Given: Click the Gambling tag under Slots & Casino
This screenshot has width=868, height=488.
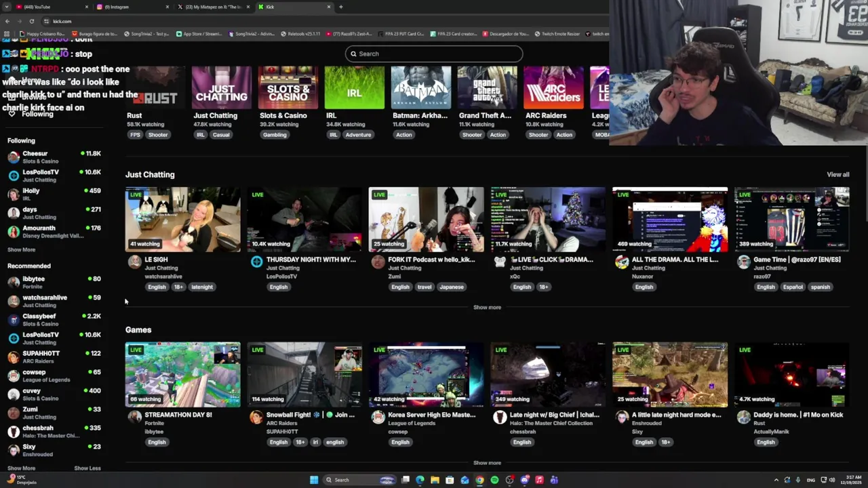Looking at the screenshot, I should click(x=275, y=135).
